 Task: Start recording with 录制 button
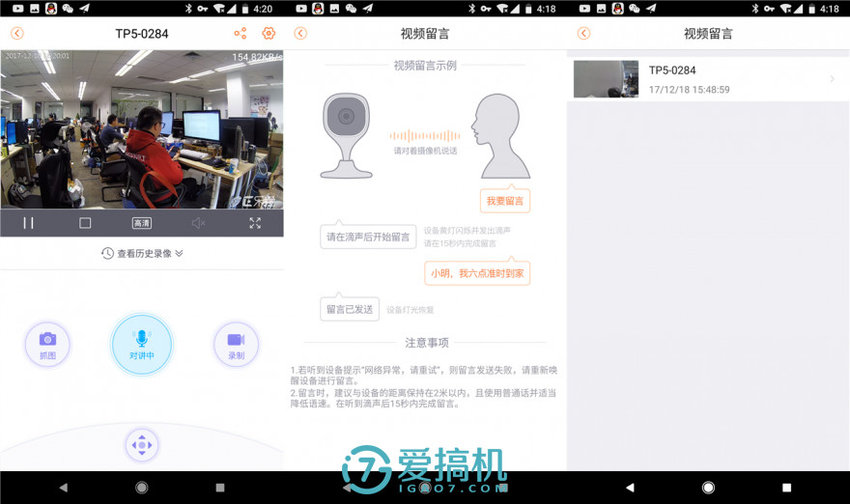(236, 344)
